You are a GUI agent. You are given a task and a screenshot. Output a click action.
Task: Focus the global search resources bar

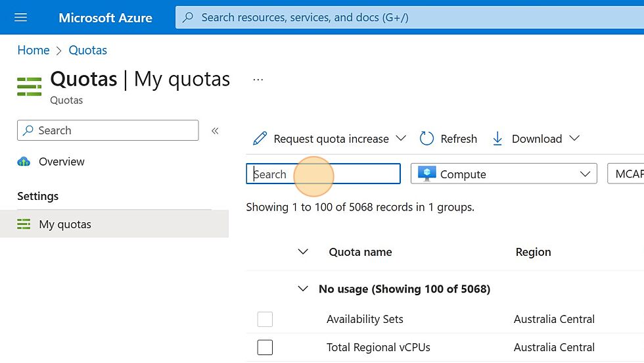coord(409,17)
